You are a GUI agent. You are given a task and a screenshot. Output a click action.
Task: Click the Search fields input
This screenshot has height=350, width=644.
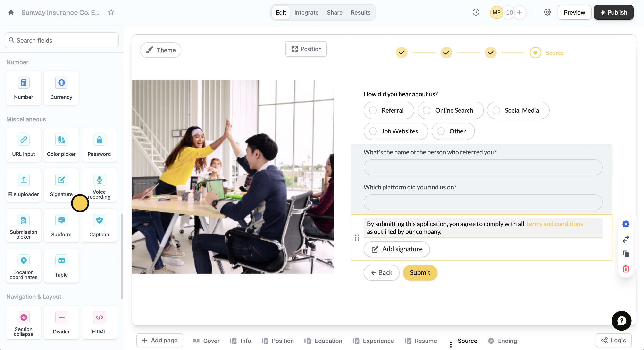coord(61,40)
